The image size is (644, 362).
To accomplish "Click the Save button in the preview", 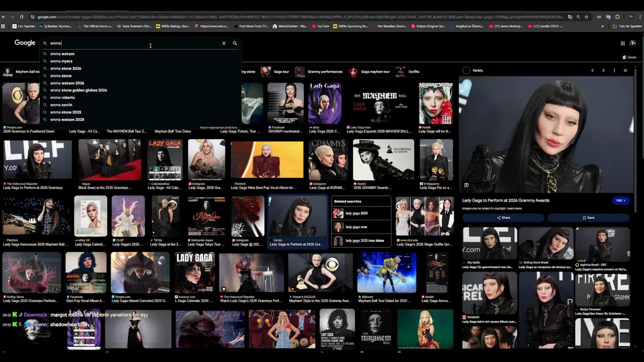I will click(588, 218).
